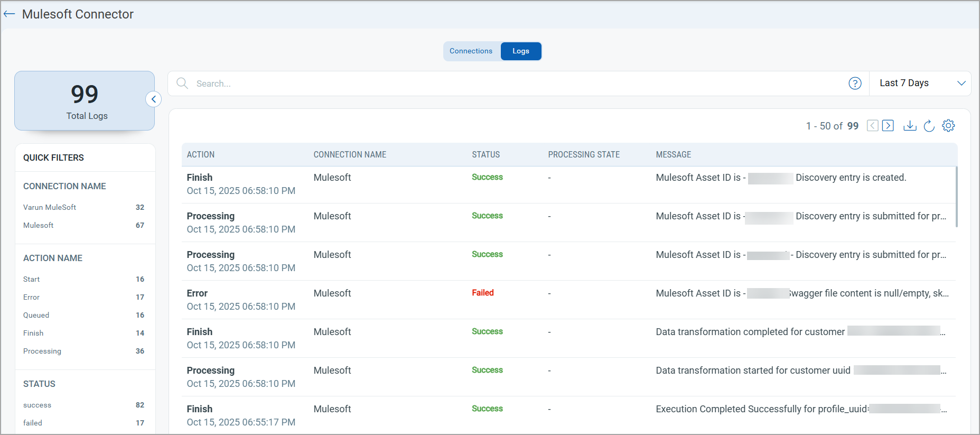Click the 99 Total Logs card
This screenshot has width=980, height=435.
85,101
